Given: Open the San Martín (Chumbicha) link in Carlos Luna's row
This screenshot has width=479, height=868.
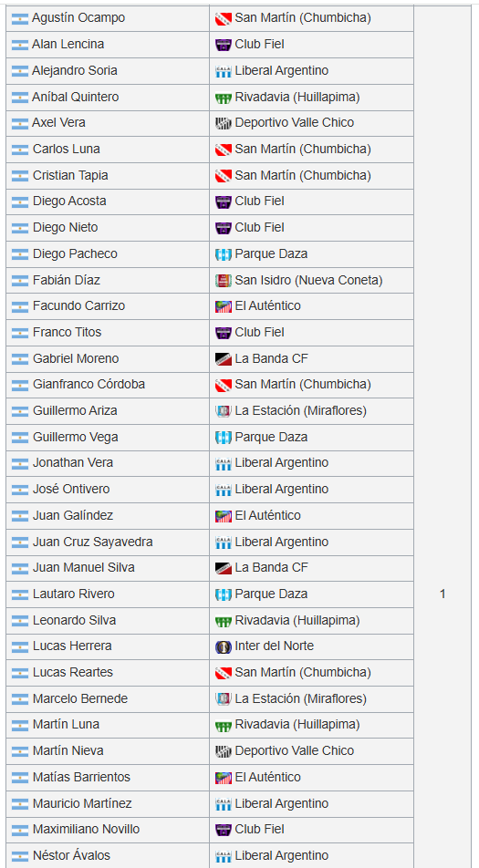Looking at the screenshot, I should pyautogui.click(x=303, y=149).
